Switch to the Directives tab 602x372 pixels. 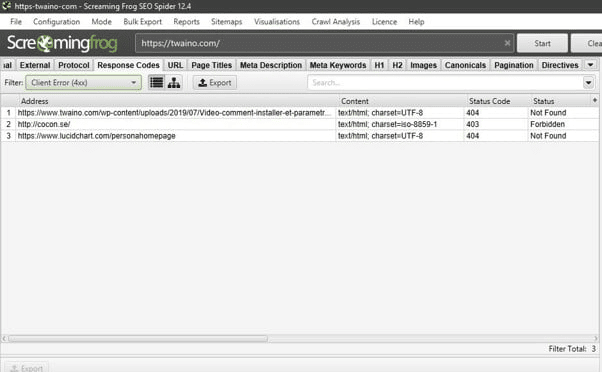tap(560, 65)
